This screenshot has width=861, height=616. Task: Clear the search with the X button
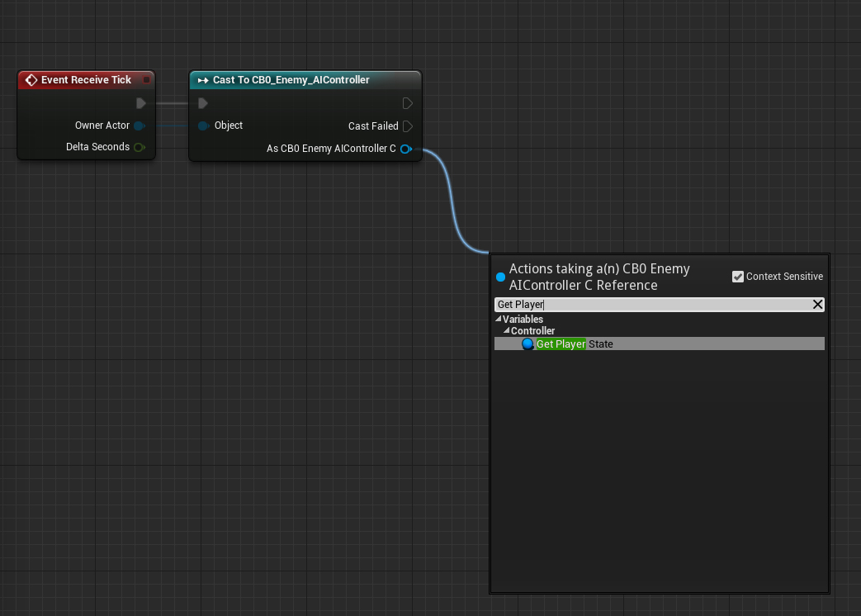pos(817,304)
